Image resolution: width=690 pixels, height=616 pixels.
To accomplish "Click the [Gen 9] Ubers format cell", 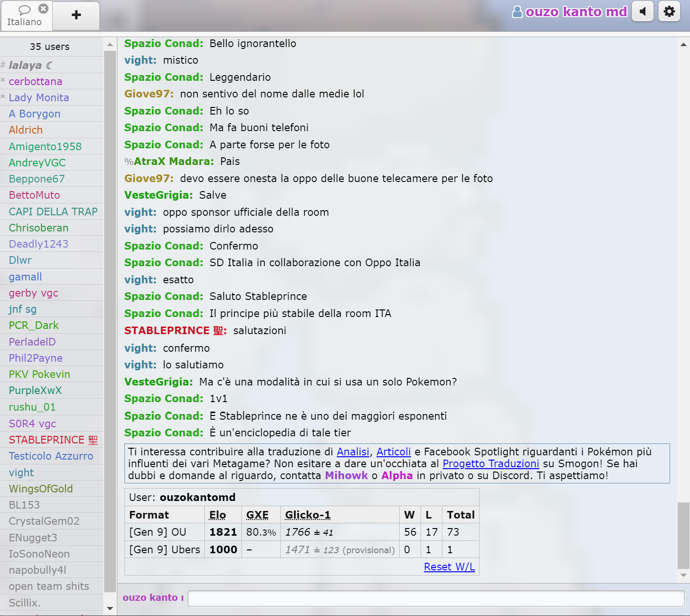I will [164, 549].
